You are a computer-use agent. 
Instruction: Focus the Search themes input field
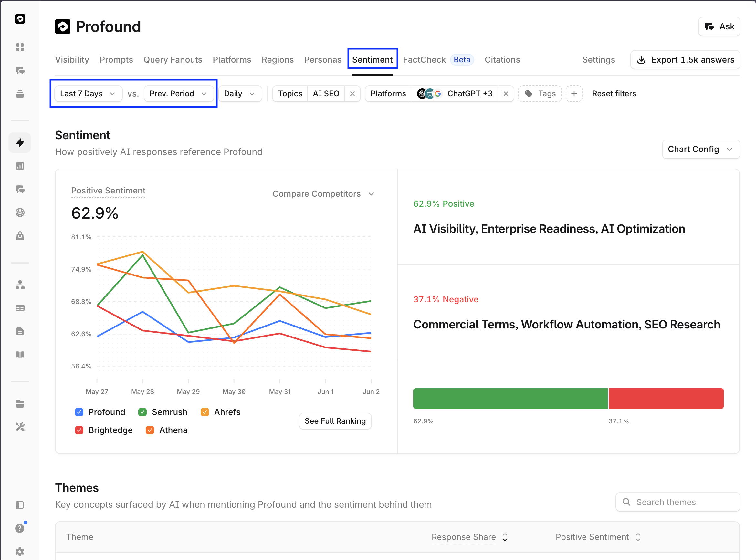[678, 502]
